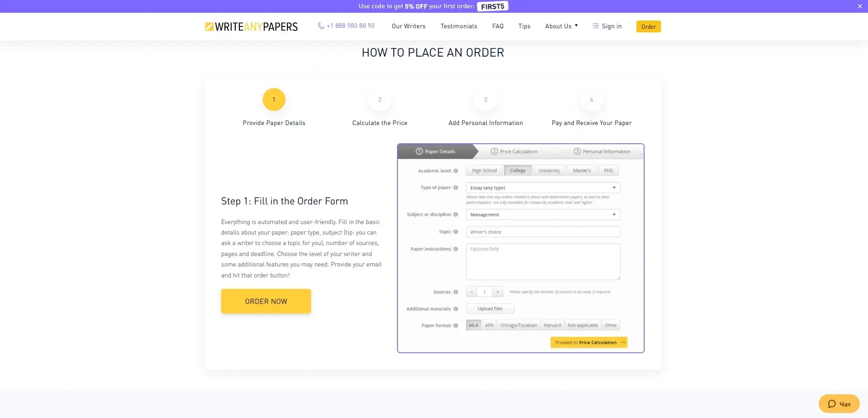Select University academic level

[x=549, y=170]
